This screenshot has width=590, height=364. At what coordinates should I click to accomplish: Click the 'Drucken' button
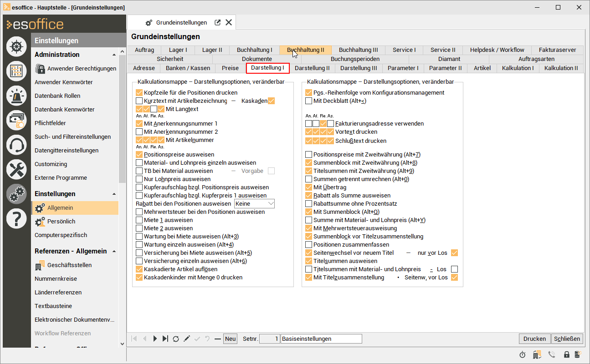pyautogui.click(x=534, y=339)
